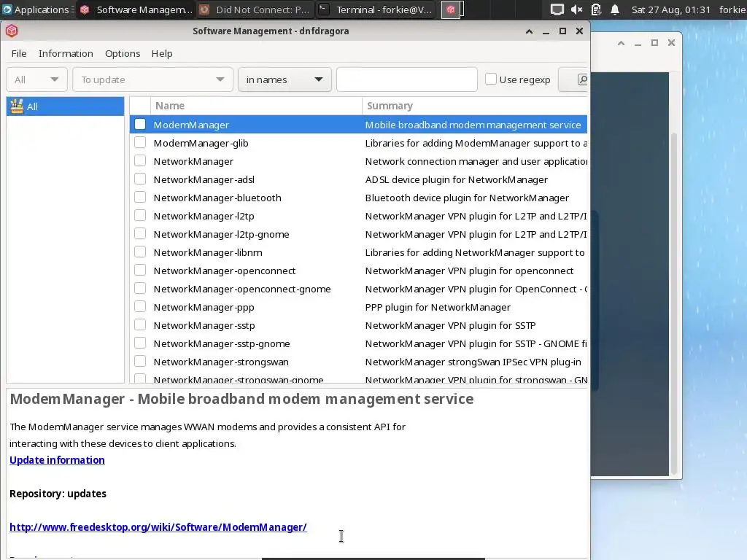Viewport: 747px width, 560px height.
Task: Tick the NetworkManager package checkbox
Action: point(140,160)
